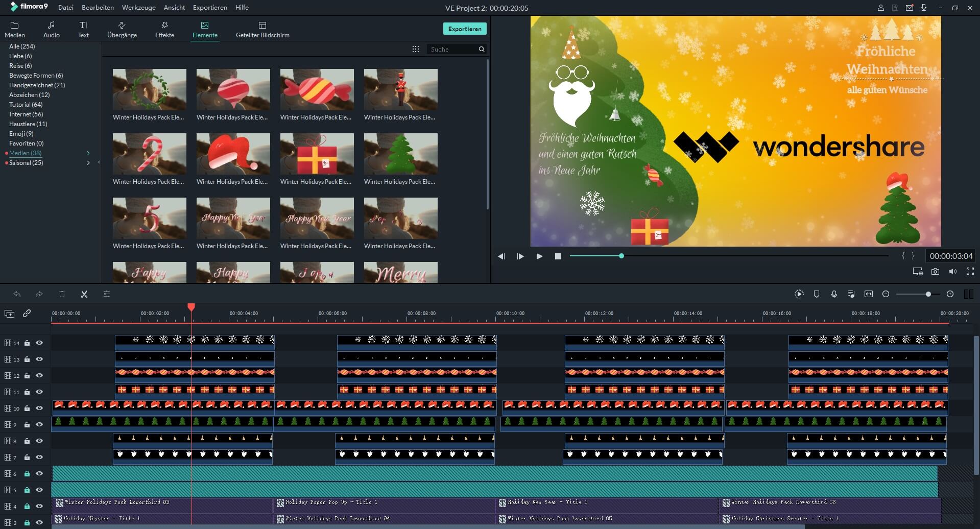Image resolution: width=980 pixels, height=529 pixels.
Task: Click the preview volume speaker icon
Action: coord(953,272)
